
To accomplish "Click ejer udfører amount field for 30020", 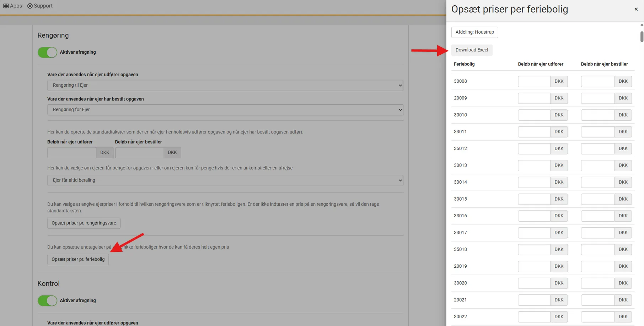I will [534, 283].
